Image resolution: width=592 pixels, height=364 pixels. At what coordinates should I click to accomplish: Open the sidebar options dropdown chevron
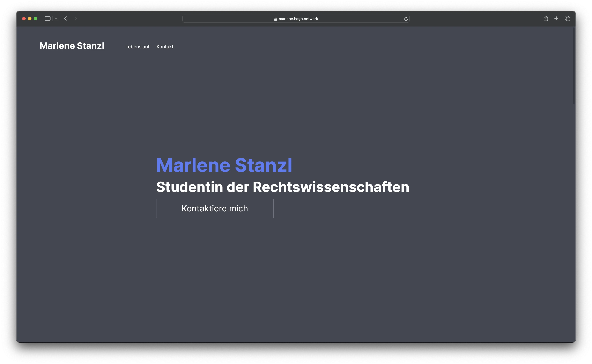[x=56, y=18]
